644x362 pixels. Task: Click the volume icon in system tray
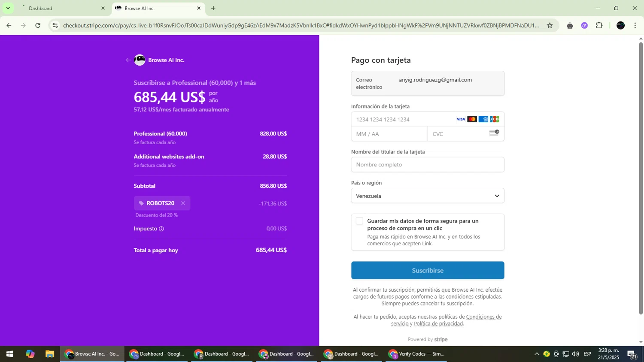(575, 354)
